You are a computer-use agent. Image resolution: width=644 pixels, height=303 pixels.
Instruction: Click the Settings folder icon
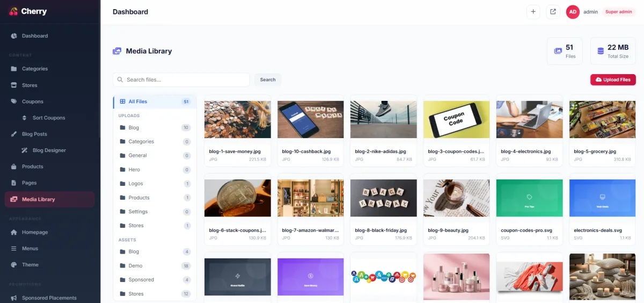click(122, 212)
